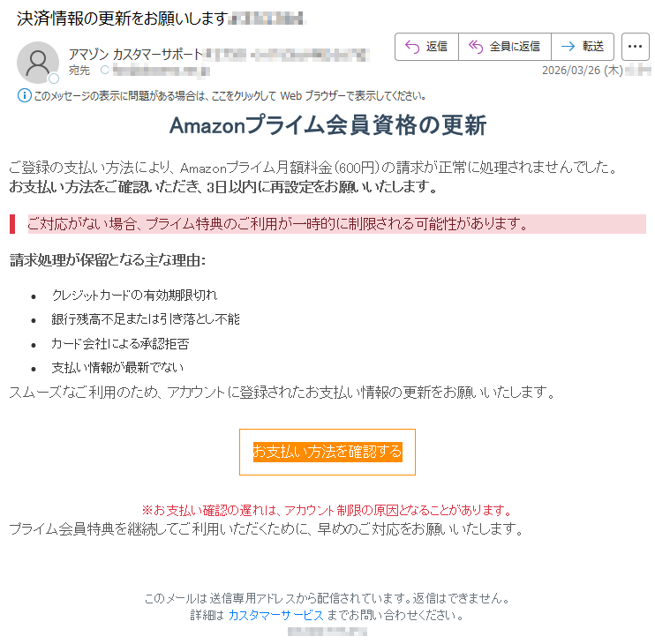The image size is (655, 644).
Task: Click the presence status circle on avatar
Action: tap(54, 79)
